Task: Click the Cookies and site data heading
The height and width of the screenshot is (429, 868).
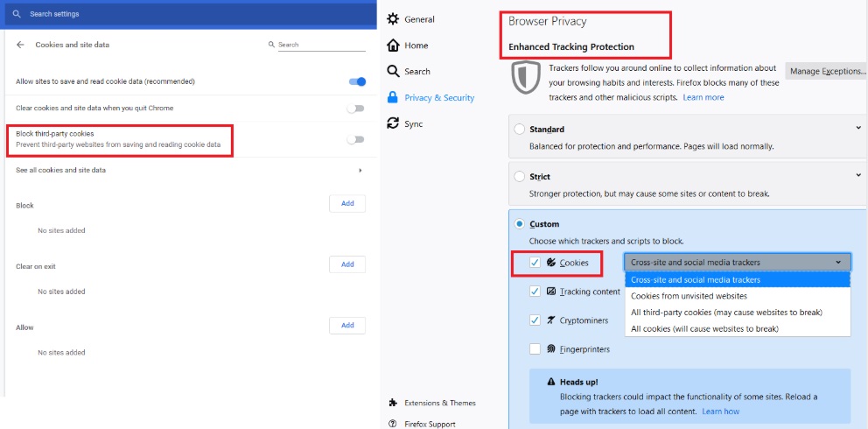Action: click(72, 45)
